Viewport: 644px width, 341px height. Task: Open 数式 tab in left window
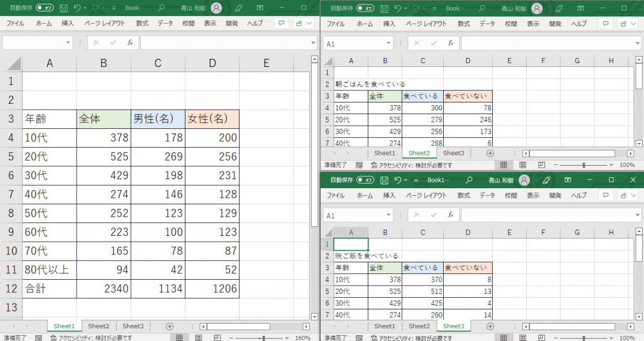(142, 23)
